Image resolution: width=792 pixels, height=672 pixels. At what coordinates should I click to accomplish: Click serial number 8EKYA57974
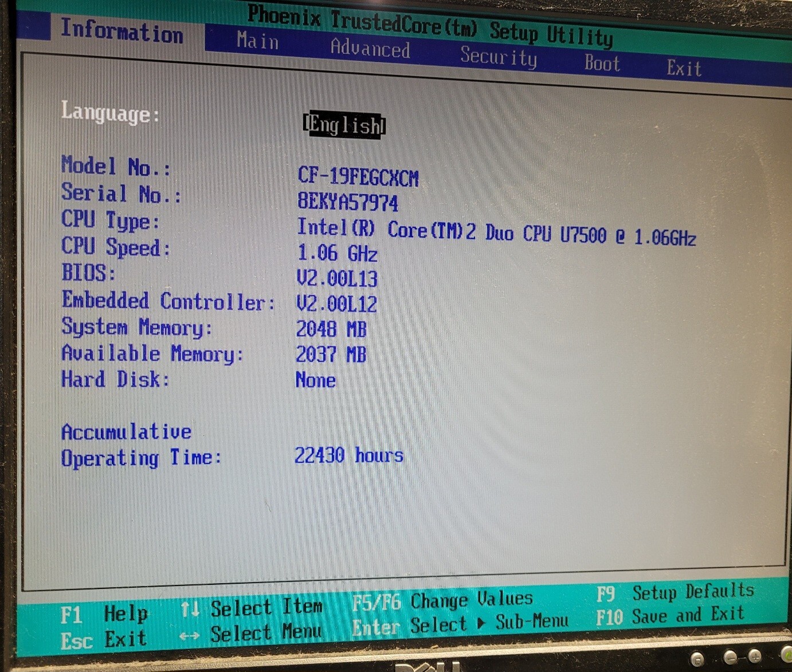pyautogui.click(x=347, y=202)
